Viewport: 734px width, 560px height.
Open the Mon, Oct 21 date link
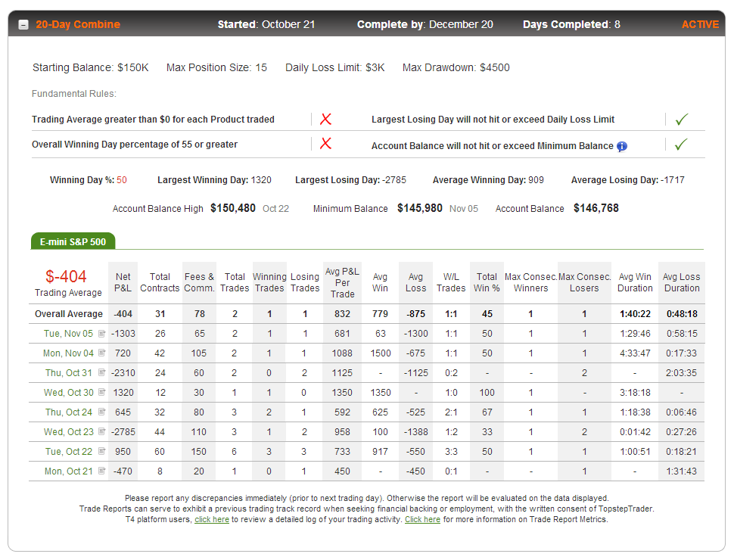tap(68, 471)
